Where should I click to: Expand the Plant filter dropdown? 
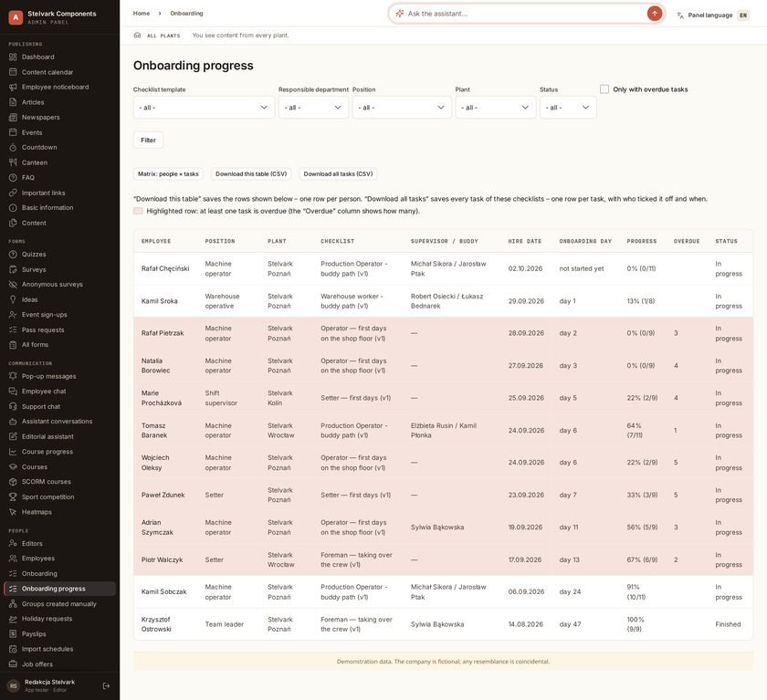[496, 108]
